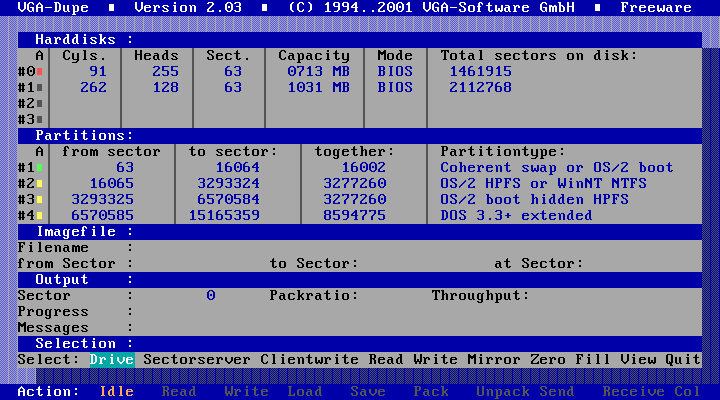Screen dimensions: 720x400
Task: Select Drive in the Select menu
Action: [111, 360]
